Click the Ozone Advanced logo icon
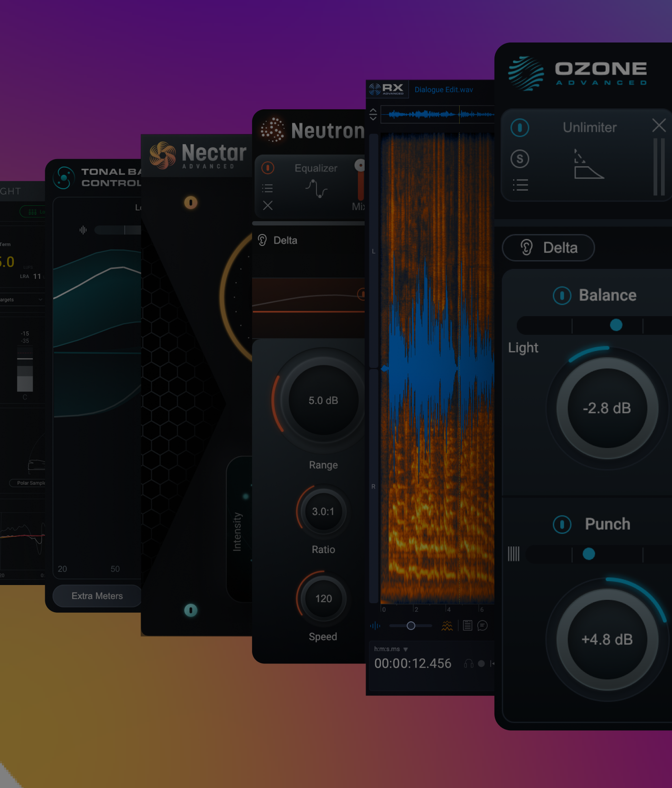Viewport: 672px width, 788px height. [526, 73]
